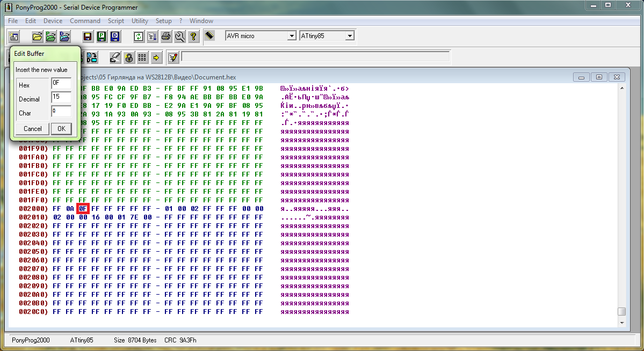Select highlighted byte 0F in row 002000
644x351 pixels.
[x=83, y=209]
